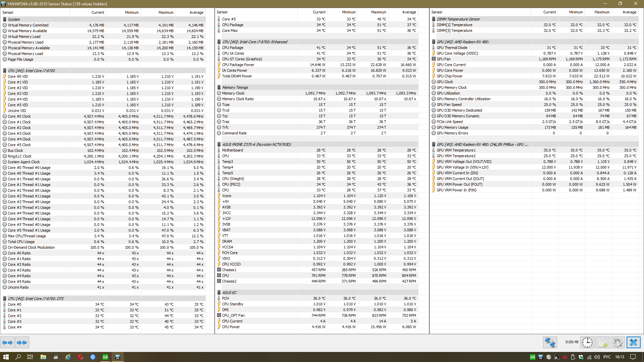Click the collapse columns arrows button

tap(22, 343)
